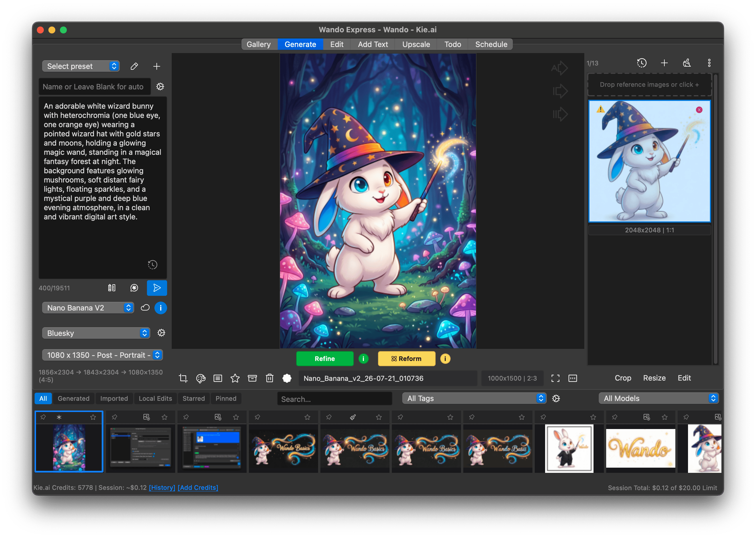Star the current image in the toolbar
The image size is (756, 538).
click(x=235, y=378)
